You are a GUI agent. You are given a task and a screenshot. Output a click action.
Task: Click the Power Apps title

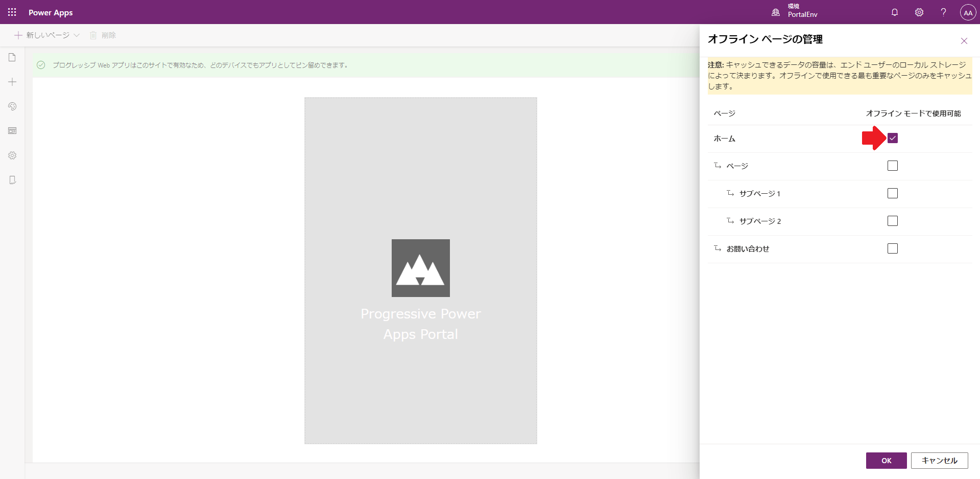(51, 12)
